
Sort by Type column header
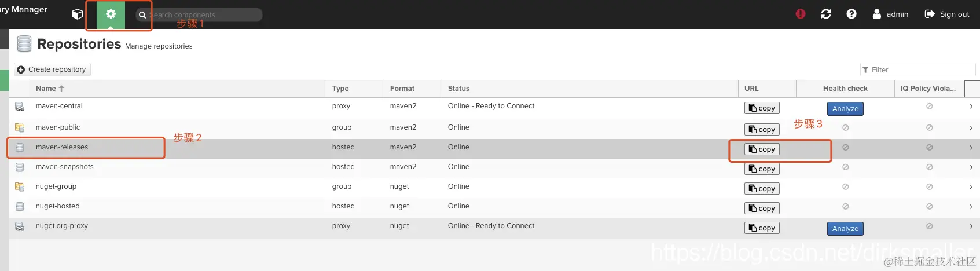(x=355, y=89)
